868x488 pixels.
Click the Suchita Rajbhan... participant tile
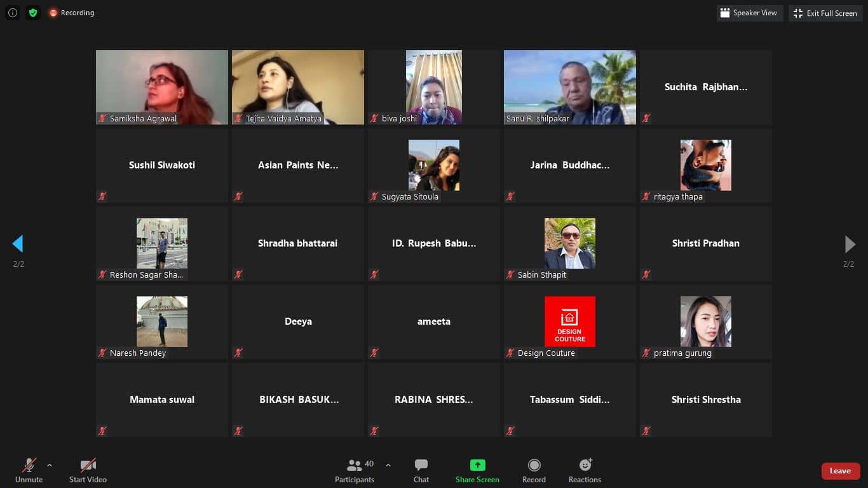706,87
